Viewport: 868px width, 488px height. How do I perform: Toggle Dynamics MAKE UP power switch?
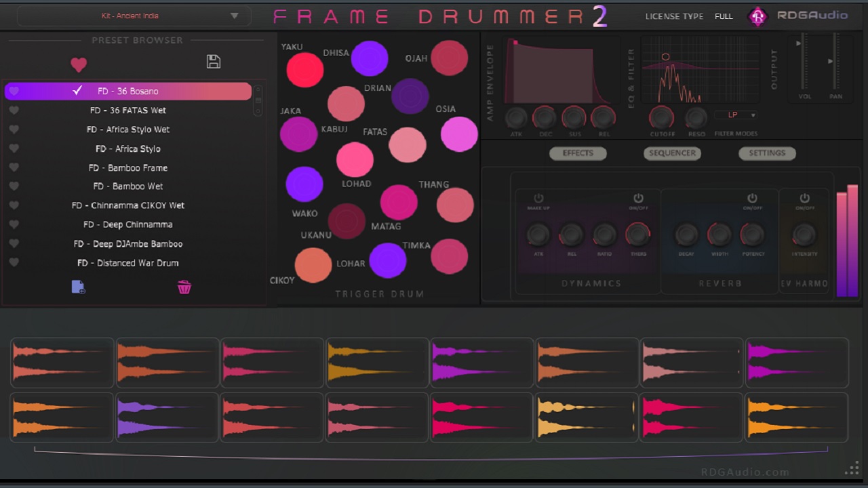click(x=538, y=199)
